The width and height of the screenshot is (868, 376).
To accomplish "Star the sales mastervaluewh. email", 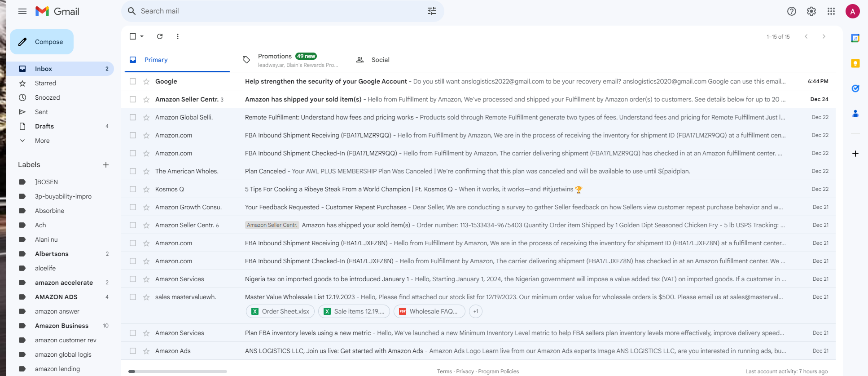I will 146,297.
